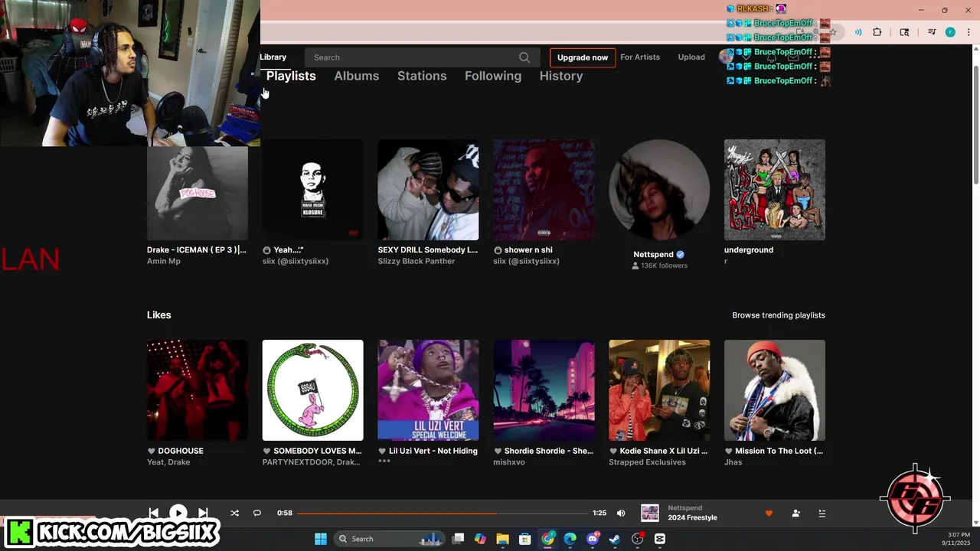Mute the player volume icon

pos(621,513)
